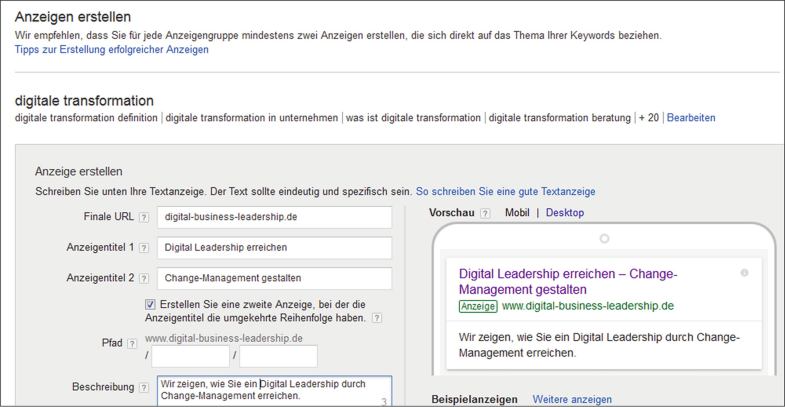Click the help icon beside Pfad

pyautogui.click(x=132, y=344)
